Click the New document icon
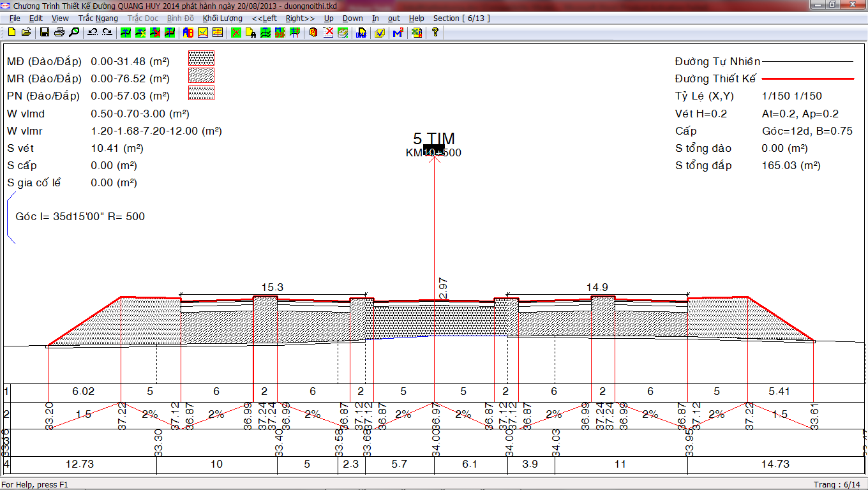Viewport: 868px width, 490px height. click(12, 32)
